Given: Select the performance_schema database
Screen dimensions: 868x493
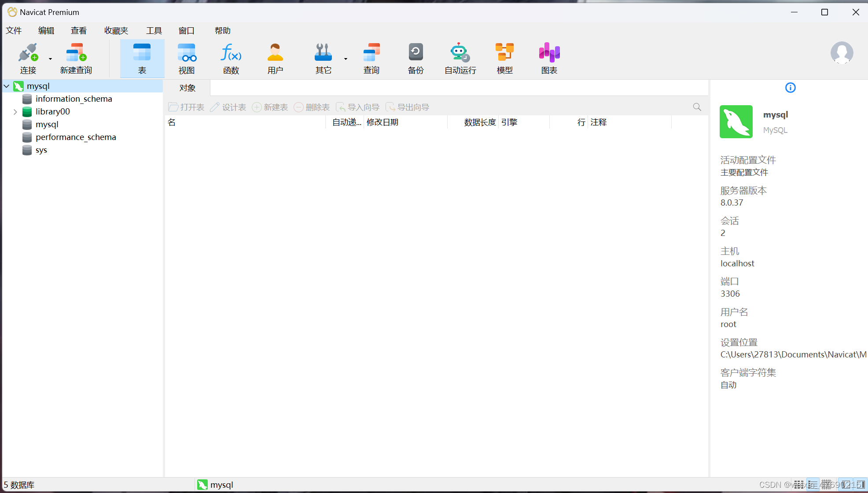Looking at the screenshot, I should click(x=76, y=137).
